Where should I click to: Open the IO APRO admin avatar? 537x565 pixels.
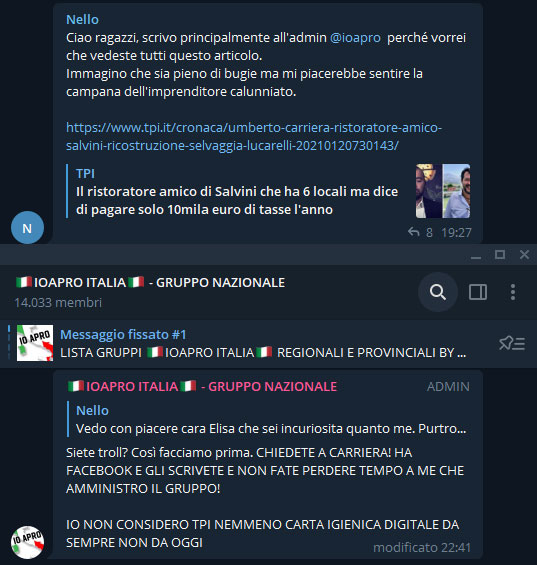(x=27, y=542)
